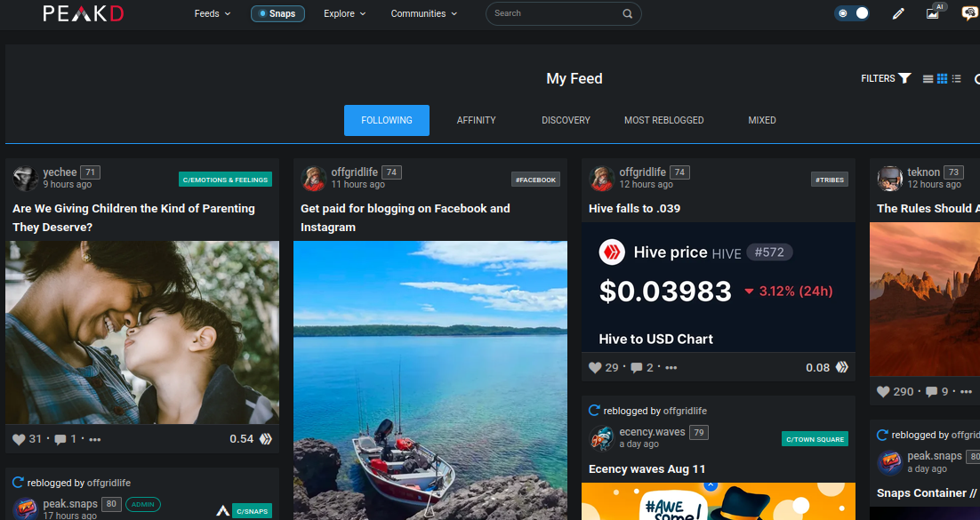Click ecency.waves reputation badge 79
Image resolution: width=980 pixels, height=520 pixels.
(x=699, y=432)
